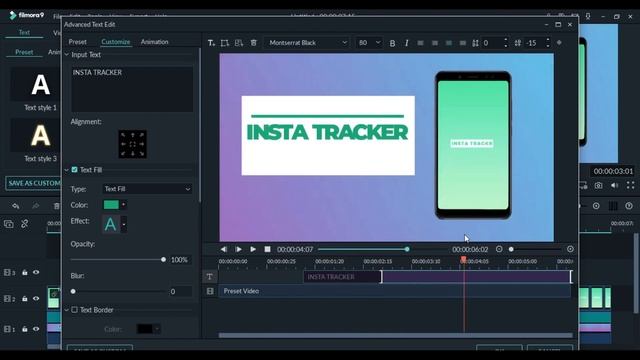Select Text style 3 preset thumbnail
The image size is (640, 360).
[x=36, y=135]
